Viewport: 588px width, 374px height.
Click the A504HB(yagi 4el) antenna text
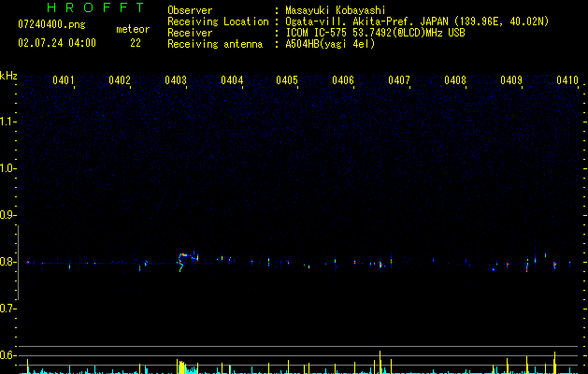[x=330, y=44]
